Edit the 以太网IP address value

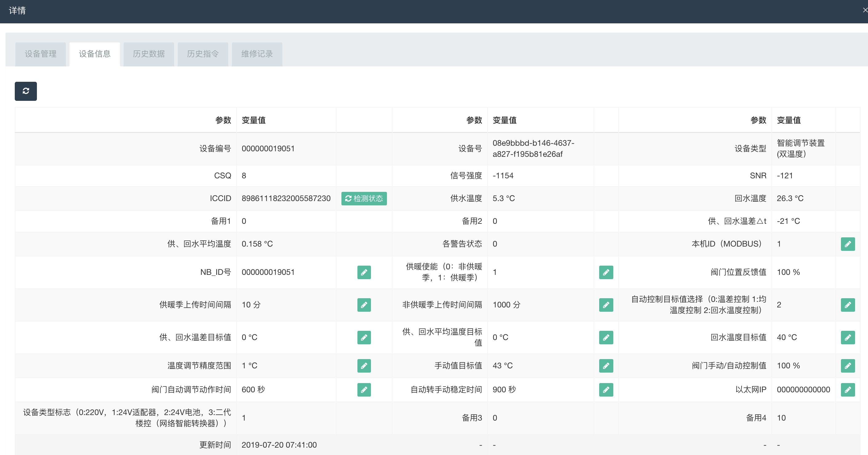click(x=847, y=390)
